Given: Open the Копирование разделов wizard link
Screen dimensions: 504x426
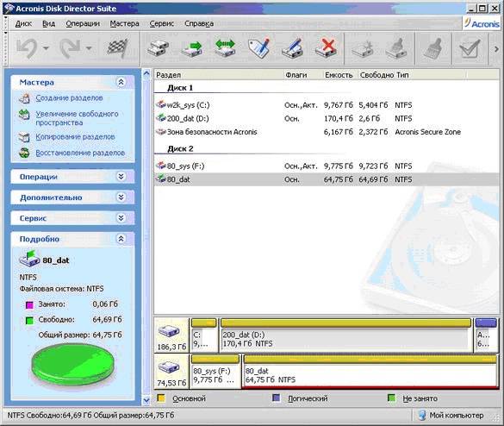Looking at the screenshot, I should (x=75, y=137).
